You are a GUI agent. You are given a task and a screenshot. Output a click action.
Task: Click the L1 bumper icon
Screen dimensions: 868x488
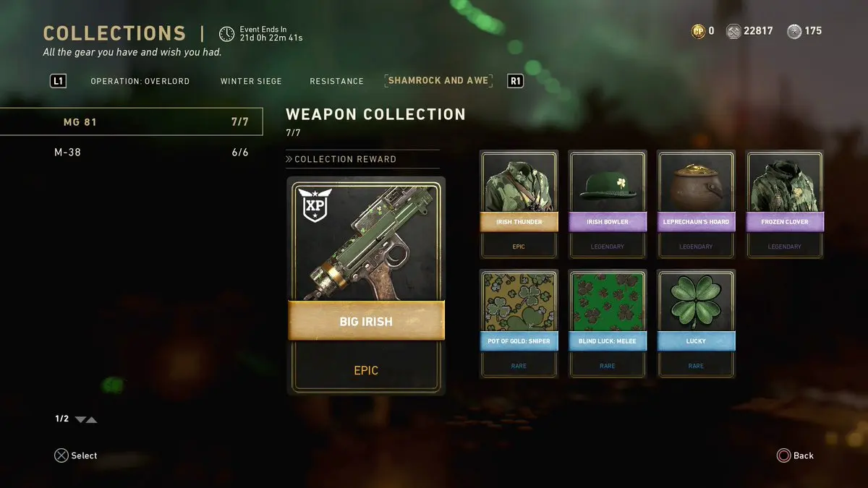(x=58, y=81)
